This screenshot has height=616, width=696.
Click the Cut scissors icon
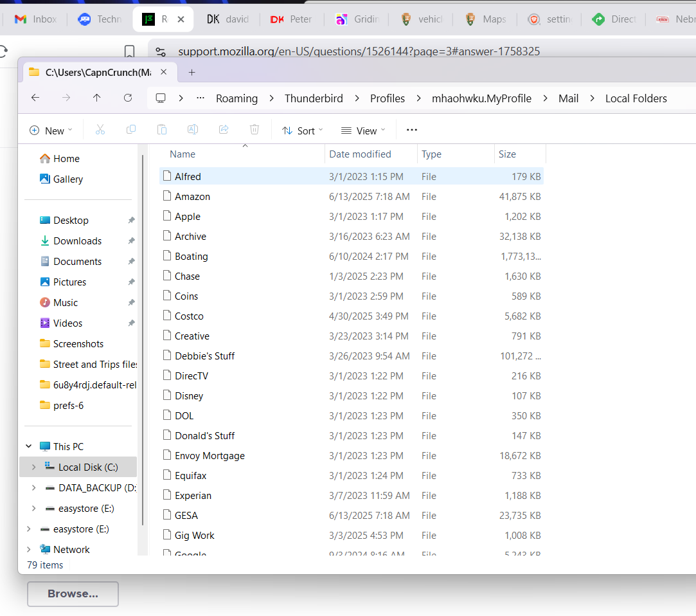[100, 130]
